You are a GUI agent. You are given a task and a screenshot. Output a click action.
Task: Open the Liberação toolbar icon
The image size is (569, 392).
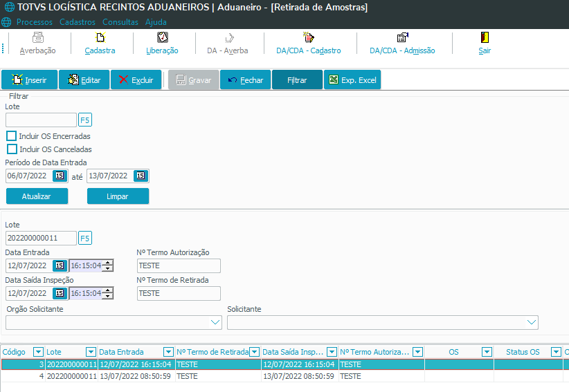click(162, 43)
